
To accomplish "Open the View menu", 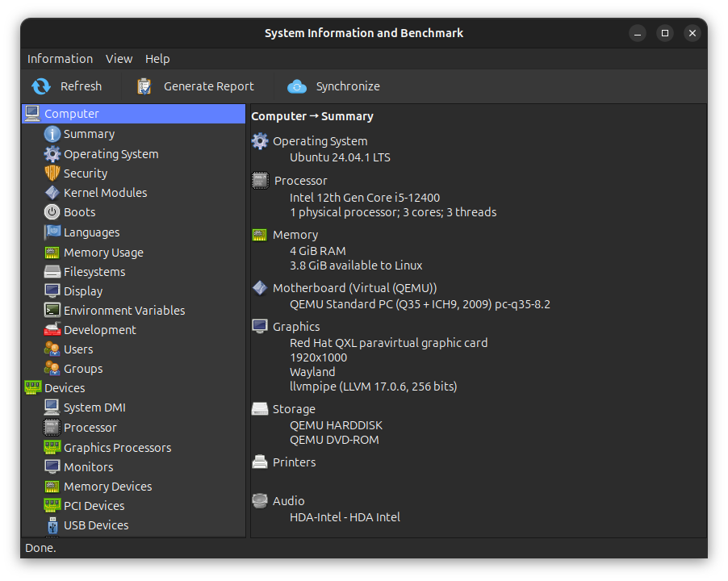I will 119,59.
